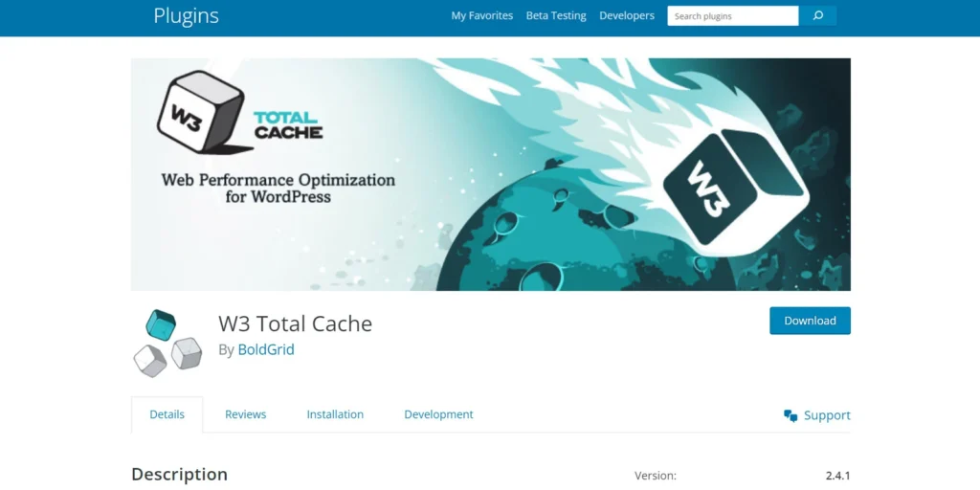The image size is (980, 490).
Task: Open the Support link
Action: pos(827,415)
